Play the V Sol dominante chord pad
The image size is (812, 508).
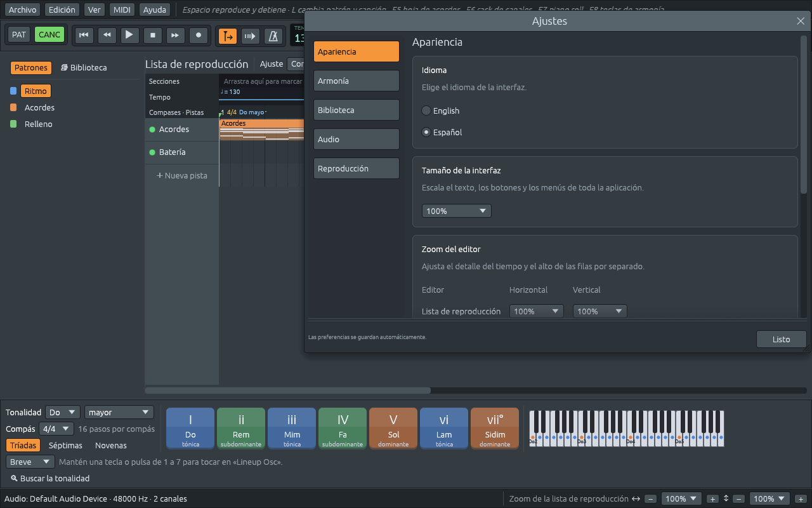click(x=393, y=428)
